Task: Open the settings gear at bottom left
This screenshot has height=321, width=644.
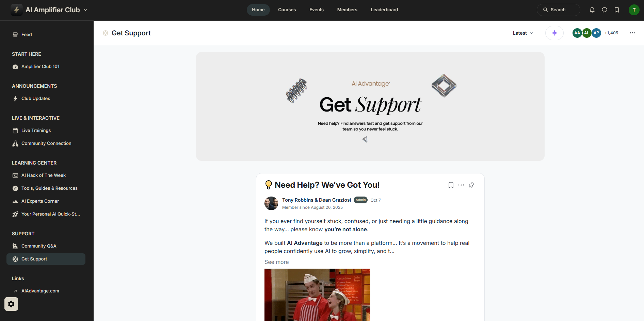Action: pos(11,304)
